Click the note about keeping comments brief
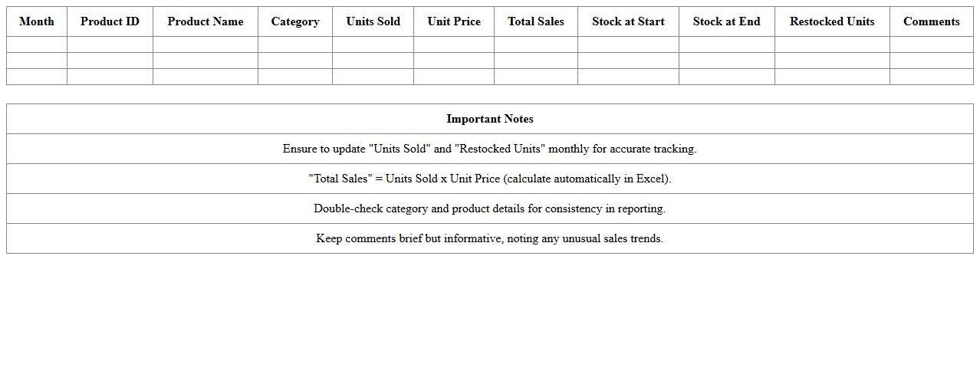The height and width of the screenshot is (384, 980). 490,238
